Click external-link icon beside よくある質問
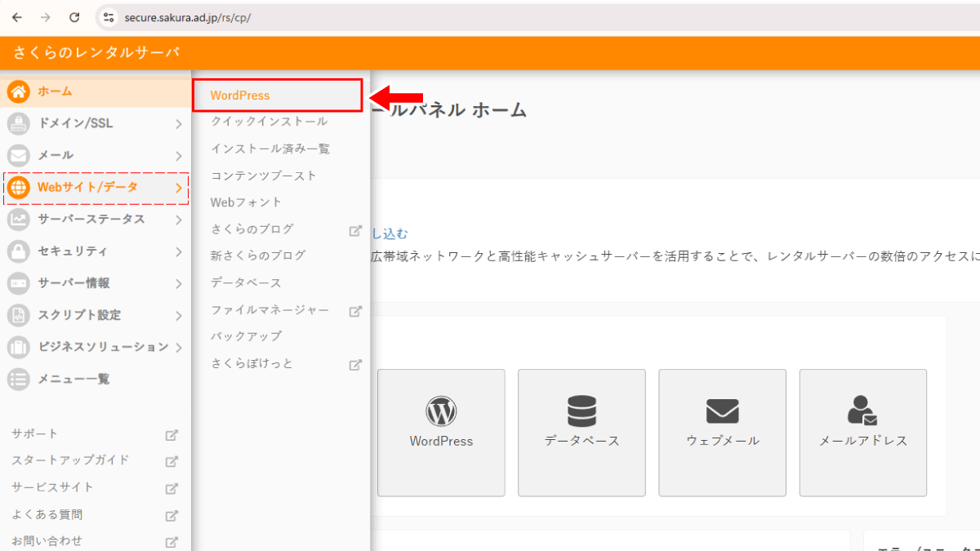The height and width of the screenshot is (551, 980). click(171, 516)
